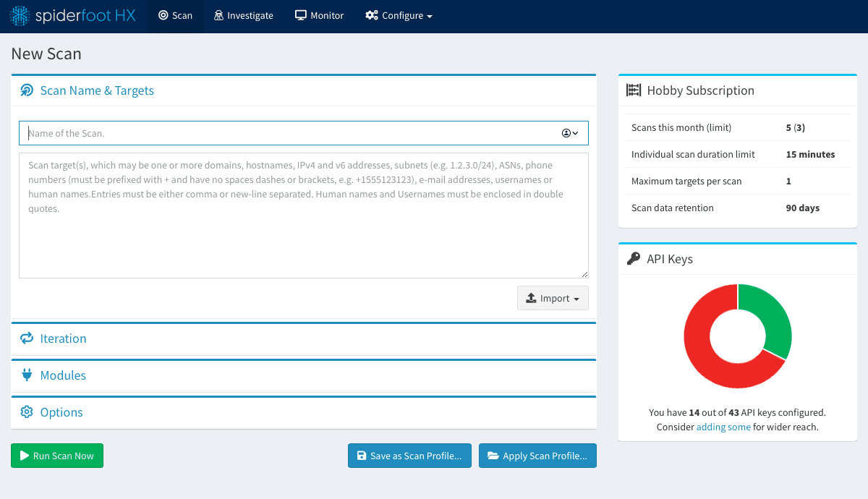Image resolution: width=868 pixels, height=499 pixels.
Task: Click the upload icon on Import button
Action: click(x=531, y=298)
